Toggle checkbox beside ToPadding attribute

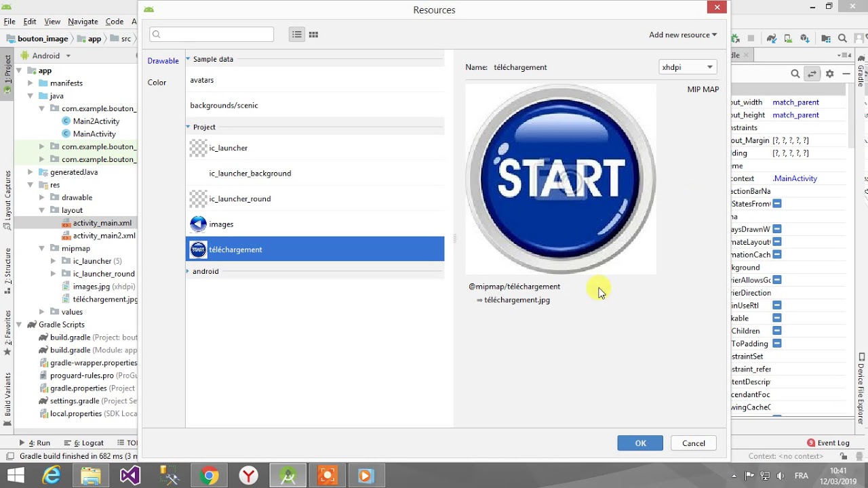tap(777, 344)
